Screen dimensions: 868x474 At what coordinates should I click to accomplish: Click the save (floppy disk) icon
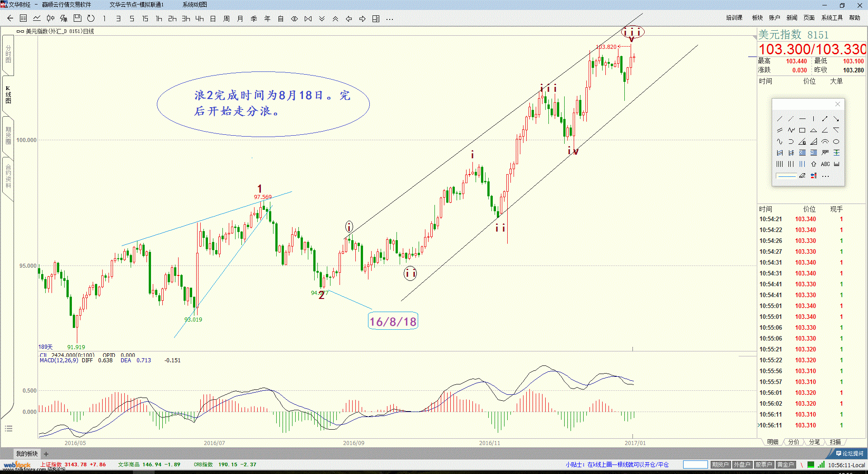tap(77, 19)
